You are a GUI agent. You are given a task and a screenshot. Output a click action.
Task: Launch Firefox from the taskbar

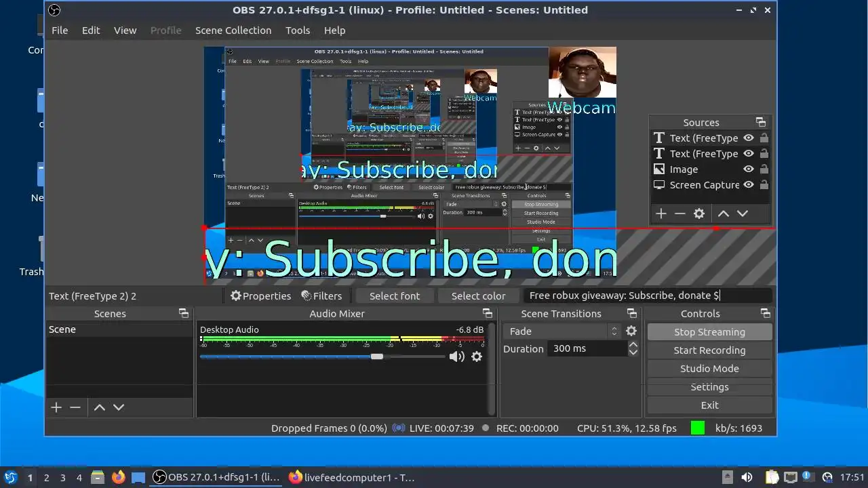[x=118, y=477]
